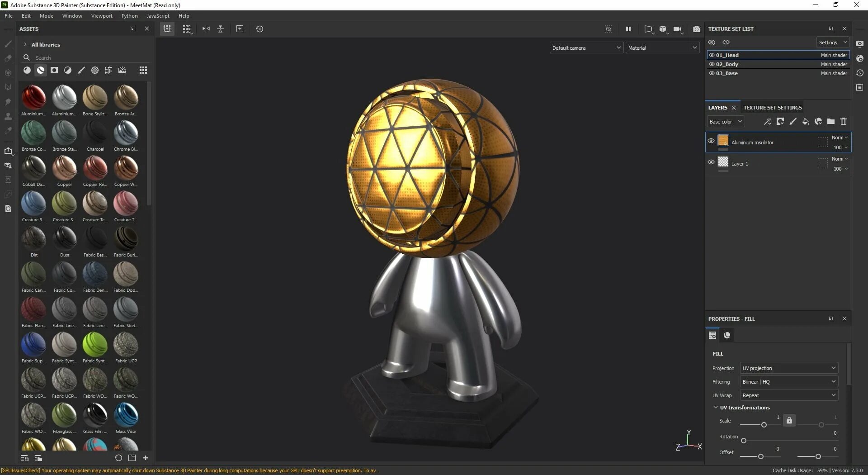Viewport: 868px width, 475px height.
Task: Change viewport mode from Material dropdown
Action: pyautogui.click(x=662, y=47)
